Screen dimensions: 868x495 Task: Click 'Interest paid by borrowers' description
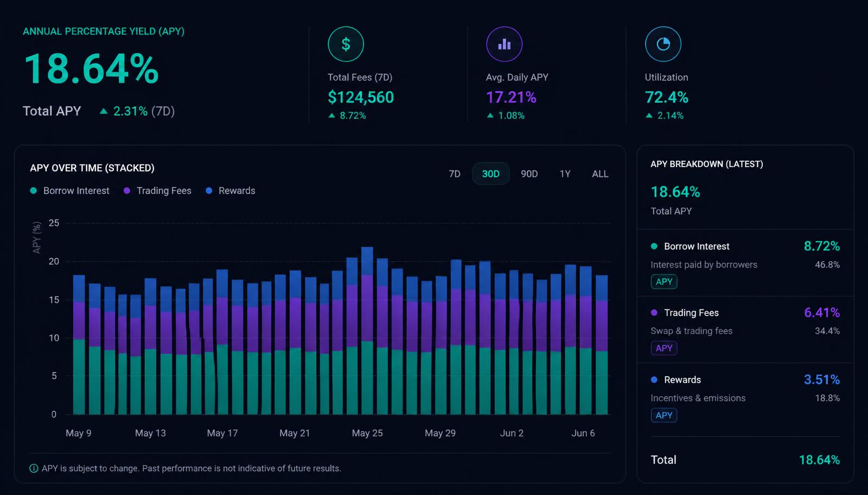point(704,265)
